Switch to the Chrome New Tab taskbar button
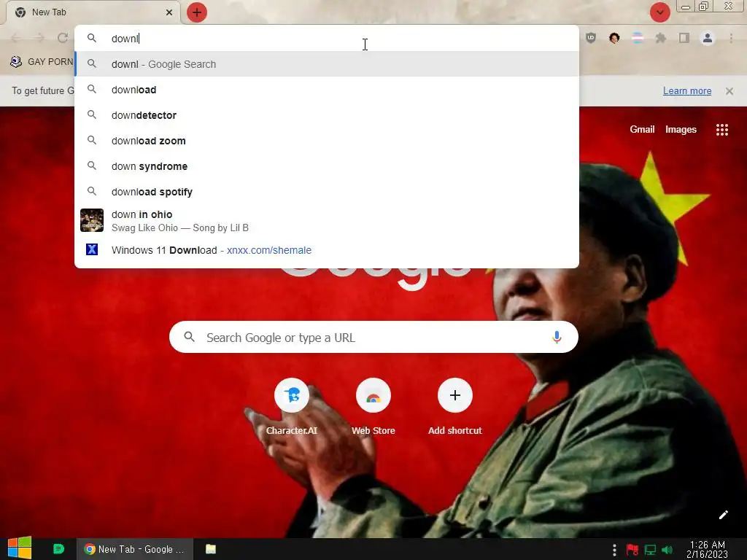Screen dimensions: 747x560 [135, 549]
